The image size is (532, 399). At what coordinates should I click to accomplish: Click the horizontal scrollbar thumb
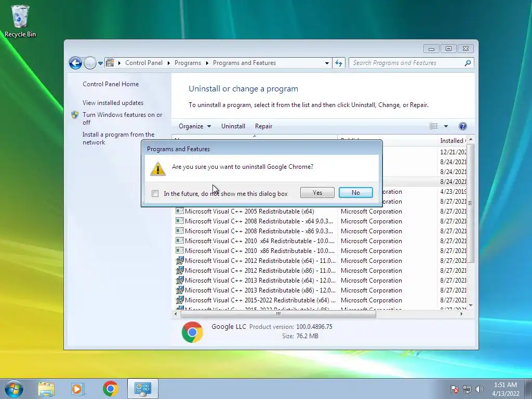pos(278,314)
